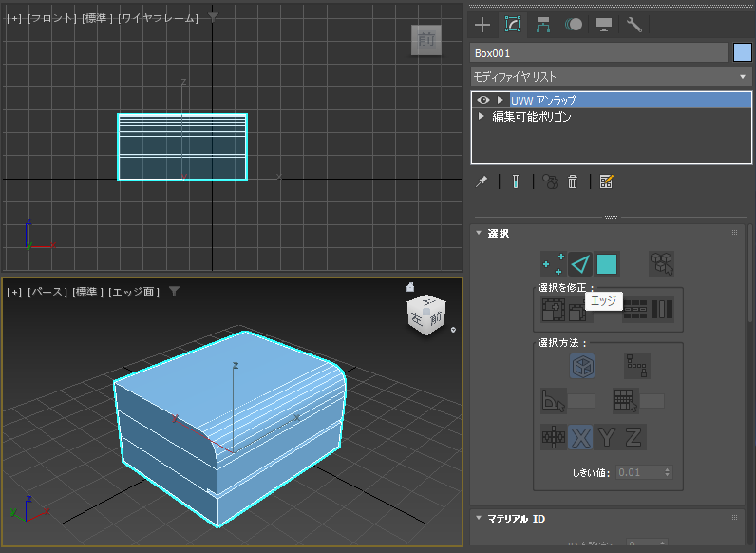Click the マテリアル ID rollout handle dots
This screenshot has height=553, width=756.
tap(734, 518)
